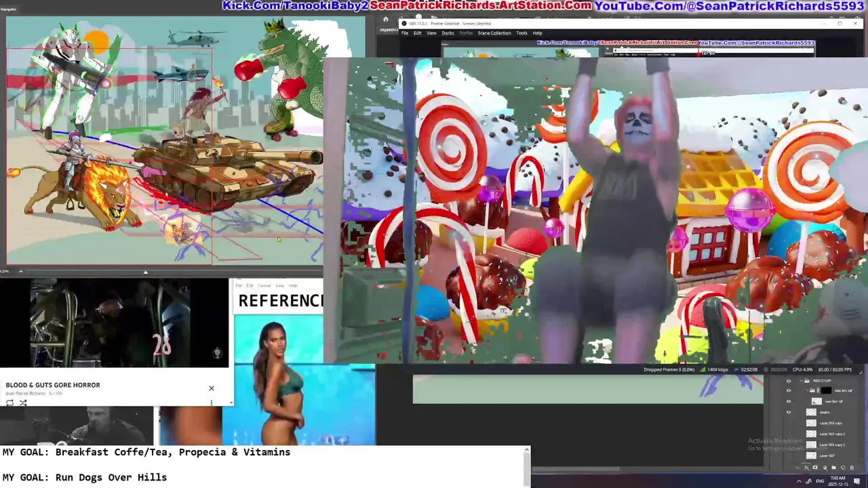Open the OBS Docks menu
This screenshot has width=868, height=488.
click(x=448, y=33)
